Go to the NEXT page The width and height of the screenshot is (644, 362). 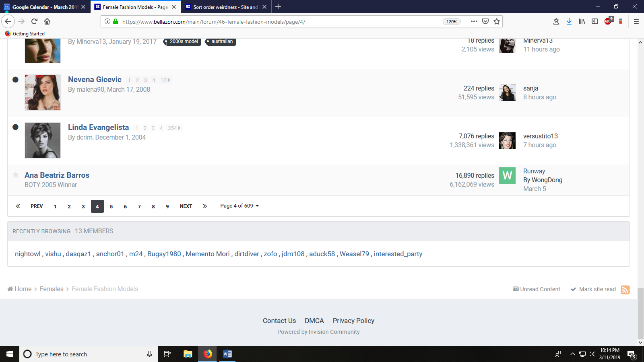pyautogui.click(x=186, y=206)
